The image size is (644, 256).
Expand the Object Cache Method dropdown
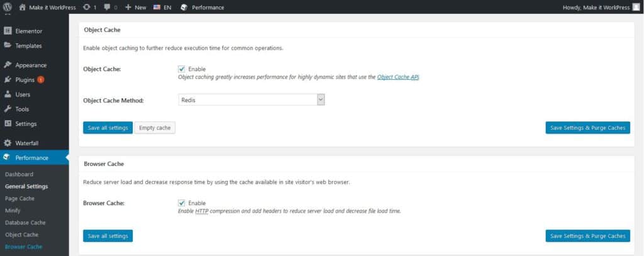(252, 100)
